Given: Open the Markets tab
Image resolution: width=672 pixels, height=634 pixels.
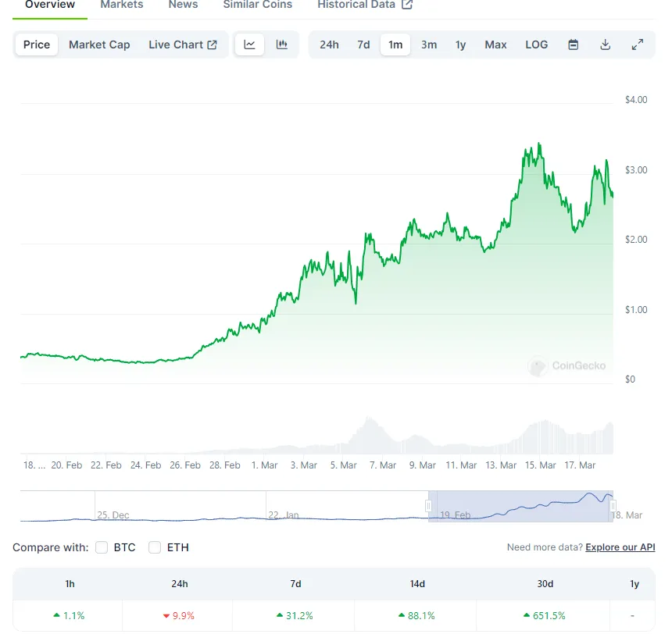Looking at the screenshot, I should [x=122, y=5].
